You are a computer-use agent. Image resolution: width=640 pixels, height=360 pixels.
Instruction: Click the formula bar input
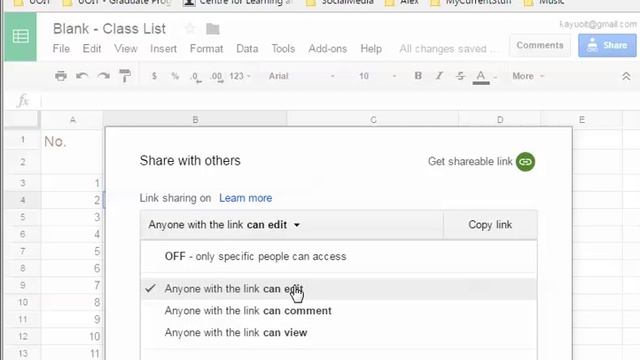click(339, 100)
